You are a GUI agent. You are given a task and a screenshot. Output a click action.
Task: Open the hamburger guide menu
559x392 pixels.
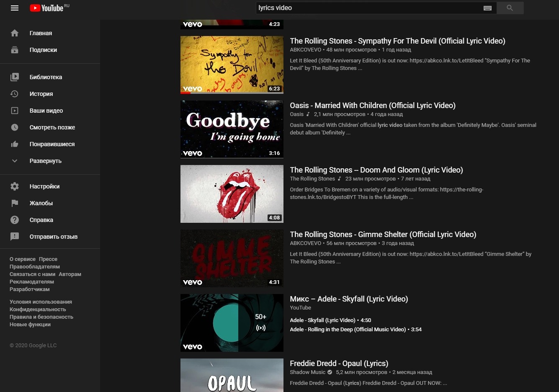(15, 8)
